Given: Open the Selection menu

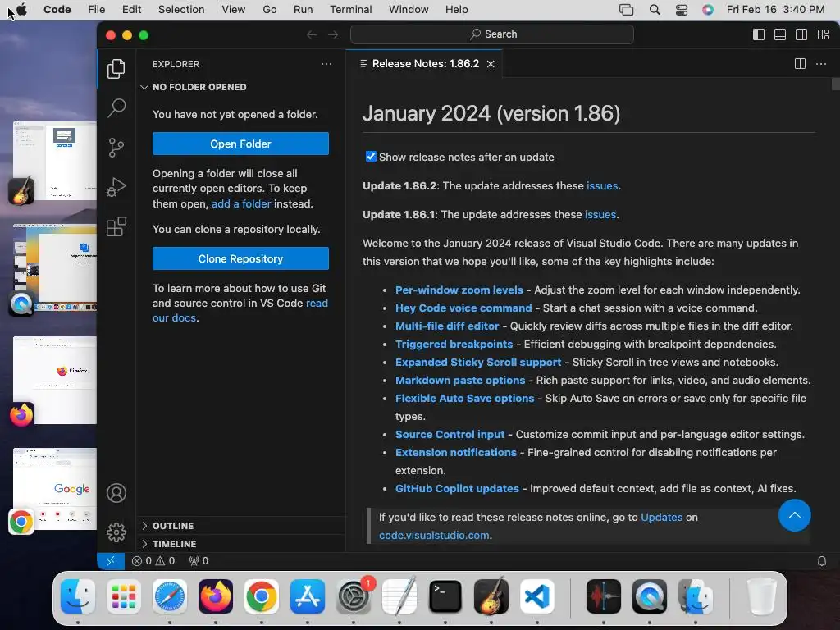Looking at the screenshot, I should 181,10.
